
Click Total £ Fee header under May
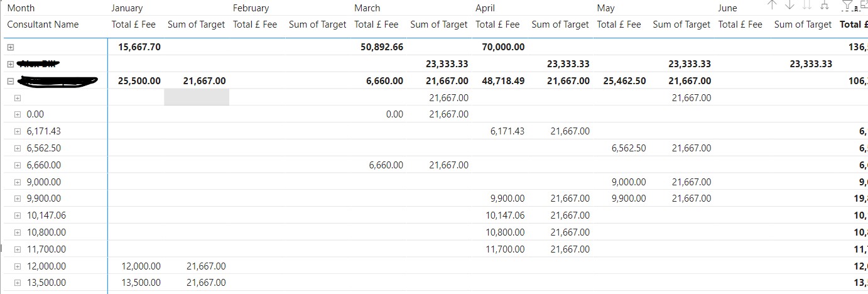619,24
